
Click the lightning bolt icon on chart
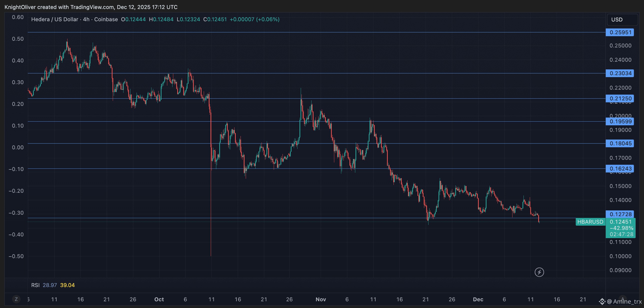point(539,272)
